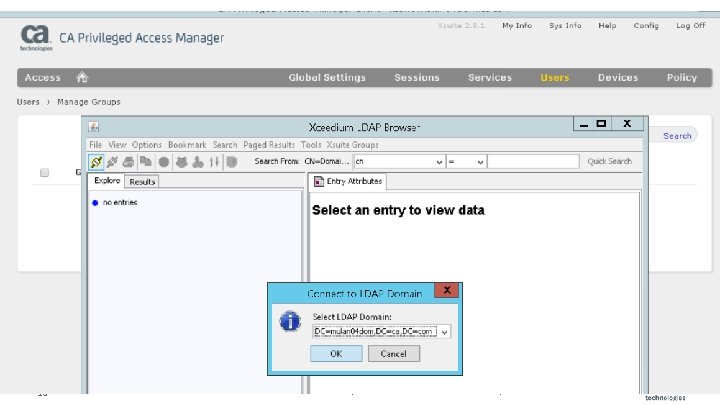Click the Connect plug icon in LDAP toolbar

[96, 162]
